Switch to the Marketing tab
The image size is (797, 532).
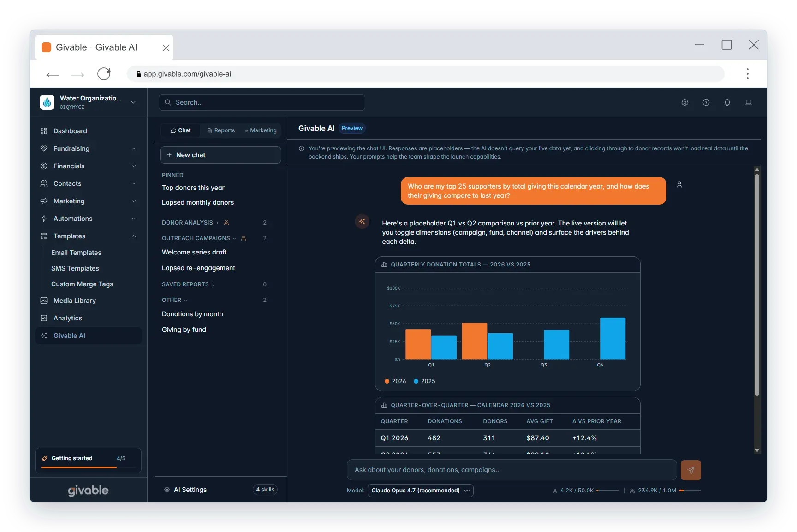tap(261, 130)
